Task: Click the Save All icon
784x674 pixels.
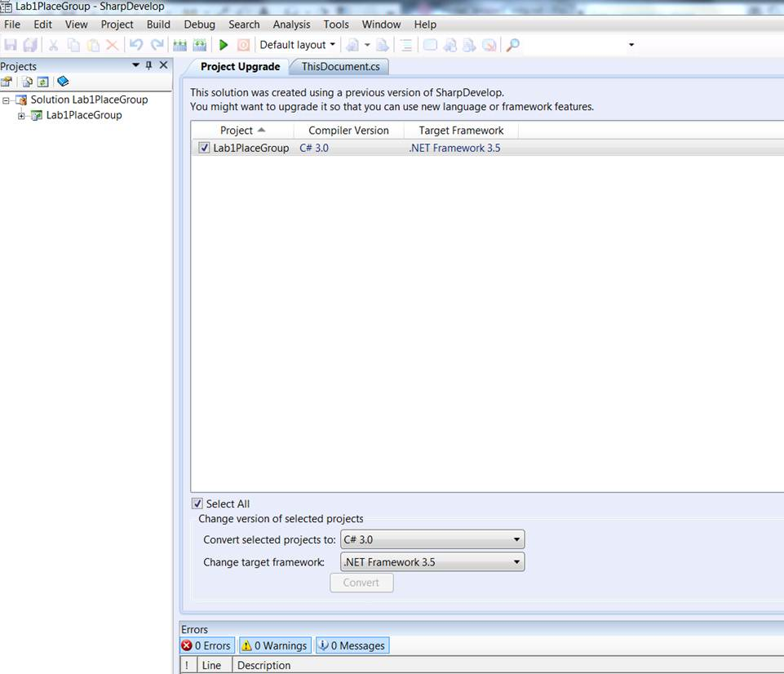Action: (x=29, y=45)
